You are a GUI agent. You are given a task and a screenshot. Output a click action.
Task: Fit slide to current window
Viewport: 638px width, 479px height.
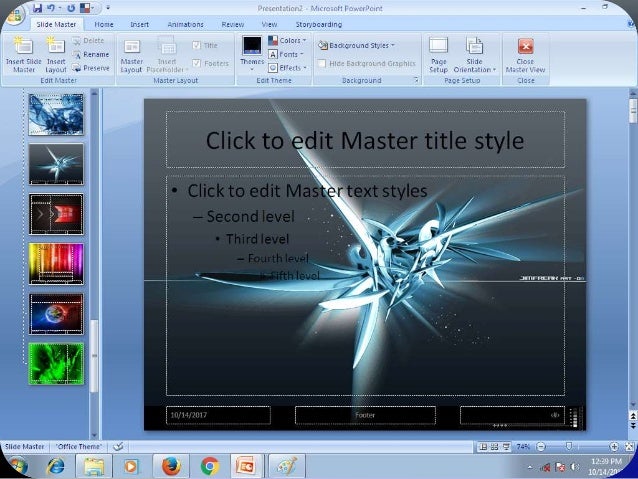pos(629,447)
